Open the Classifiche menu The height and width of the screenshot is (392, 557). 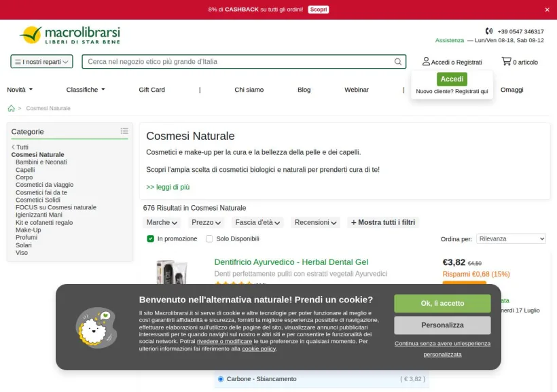86,90
